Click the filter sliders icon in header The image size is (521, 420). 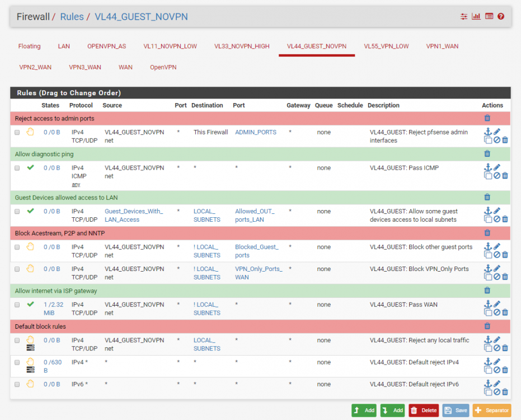click(x=464, y=16)
